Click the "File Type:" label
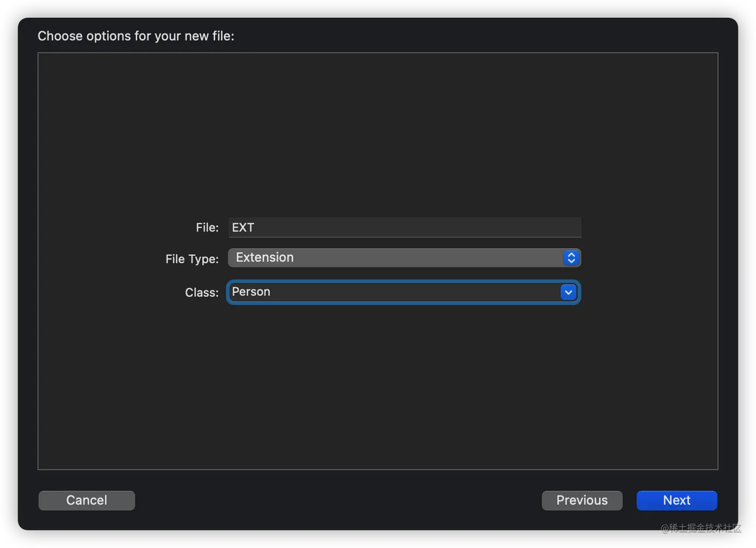Image resolution: width=756 pixels, height=548 pixels. [x=192, y=259]
